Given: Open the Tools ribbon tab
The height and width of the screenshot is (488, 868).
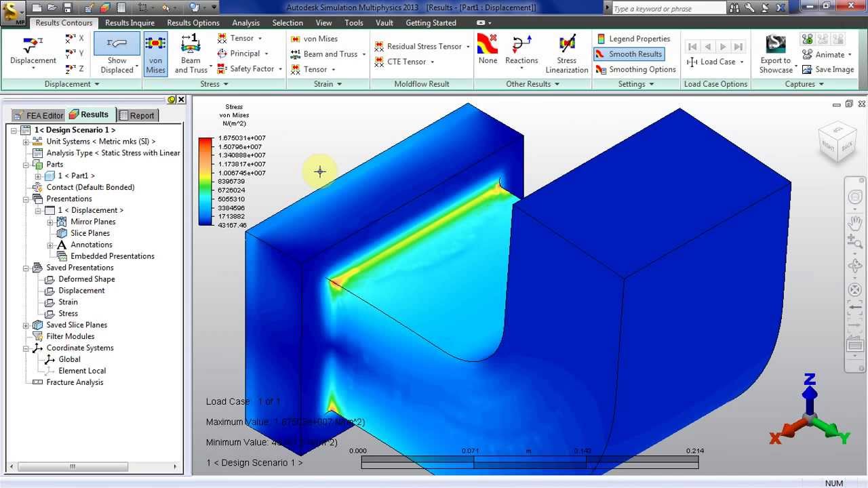Looking at the screenshot, I should click(354, 23).
